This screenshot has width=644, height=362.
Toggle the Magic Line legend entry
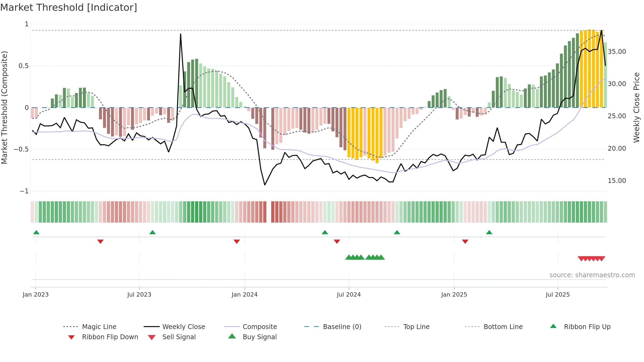(90, 327)
